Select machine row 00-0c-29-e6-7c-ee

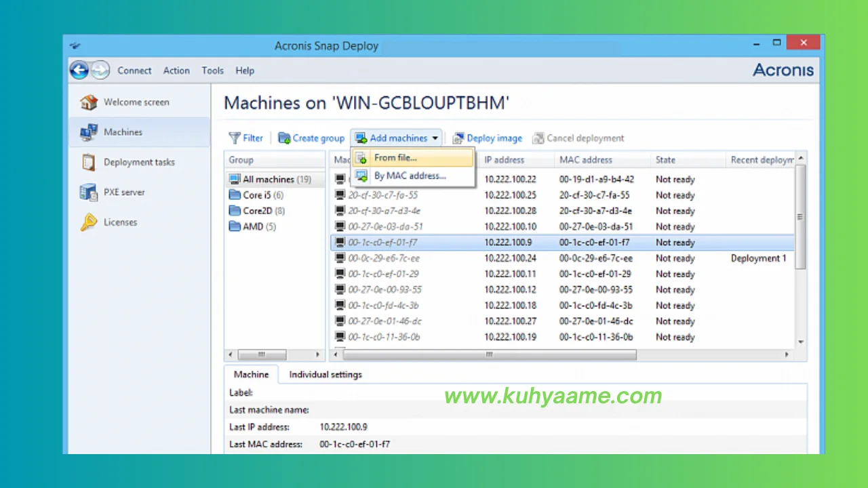click(562, 258)
